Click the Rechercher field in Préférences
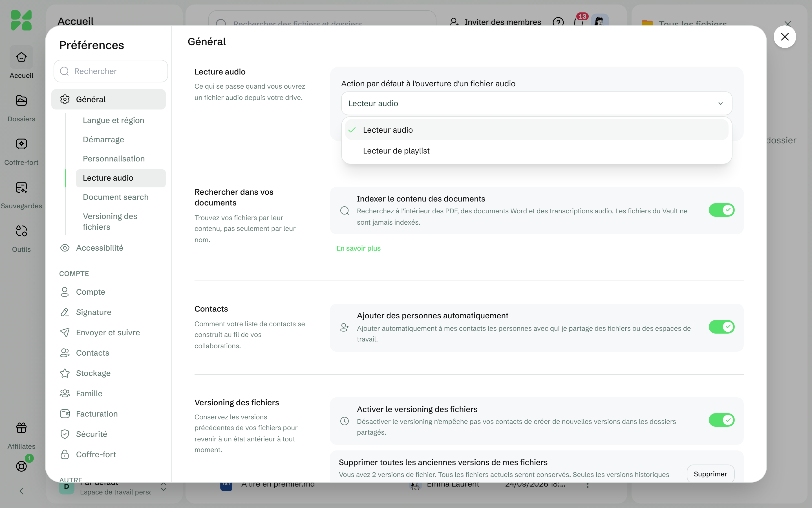This screenshot has height=508, width=812. pyautogui.click(x=111, y=71)
